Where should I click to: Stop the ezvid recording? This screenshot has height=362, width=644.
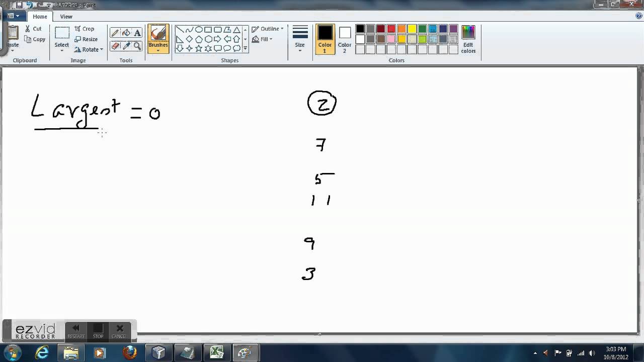click(x=98, y=331)
